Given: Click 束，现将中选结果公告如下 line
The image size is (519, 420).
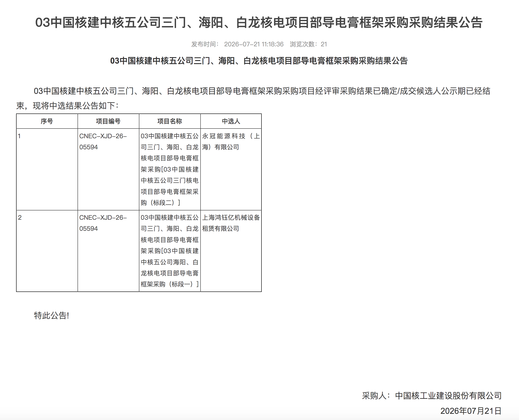Looking at the screenshot, I should [68, 106].
